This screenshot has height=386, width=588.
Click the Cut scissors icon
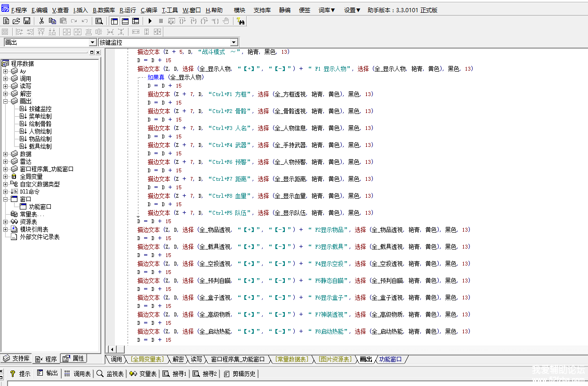tap(41, 21)
